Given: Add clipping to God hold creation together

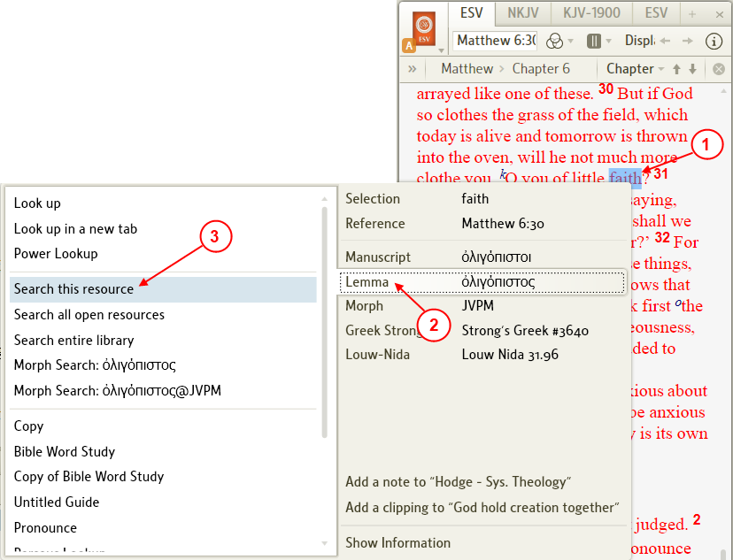Looking at the screenshot, I should pos(482,508).
